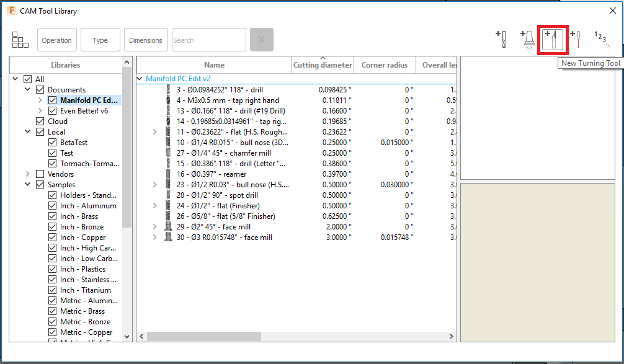
Task: Click the New Mill Tool icon
Action: click(x=501, y=40)
